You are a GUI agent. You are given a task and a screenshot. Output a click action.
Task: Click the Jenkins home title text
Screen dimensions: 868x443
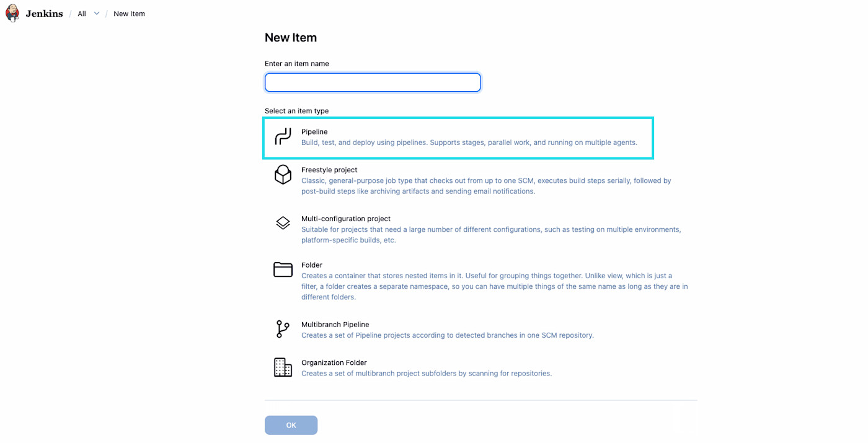44,14
